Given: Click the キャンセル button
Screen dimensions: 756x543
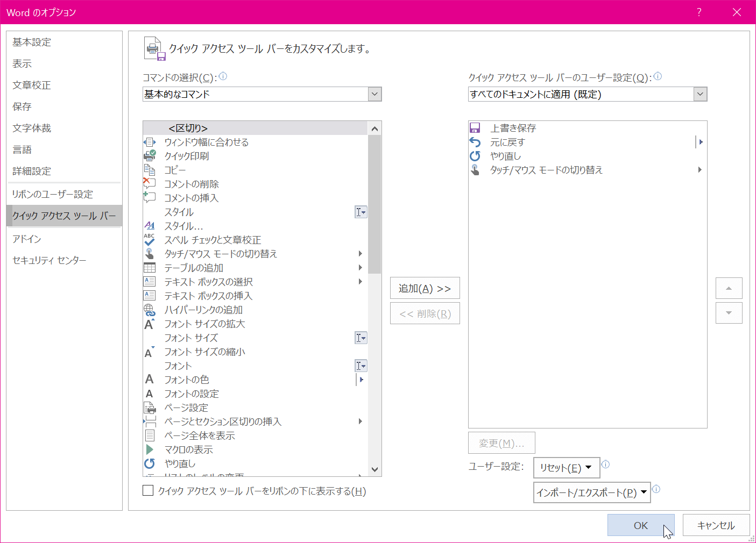Looking at the screenshot, I should [716, 525].
